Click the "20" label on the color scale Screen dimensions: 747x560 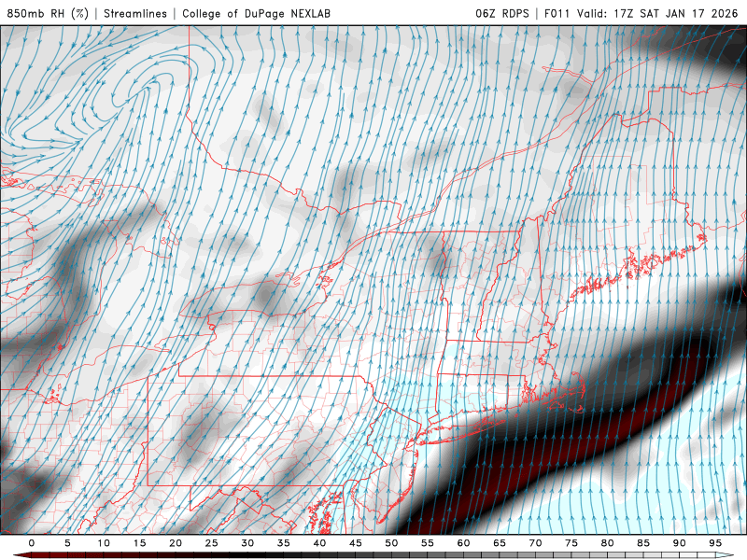[x=176, y=543]
